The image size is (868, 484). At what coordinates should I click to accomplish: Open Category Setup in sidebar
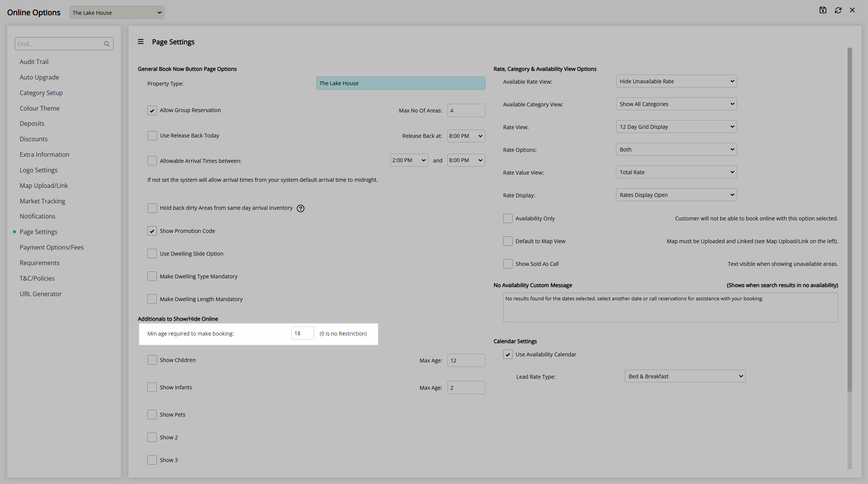click(41, 93)
